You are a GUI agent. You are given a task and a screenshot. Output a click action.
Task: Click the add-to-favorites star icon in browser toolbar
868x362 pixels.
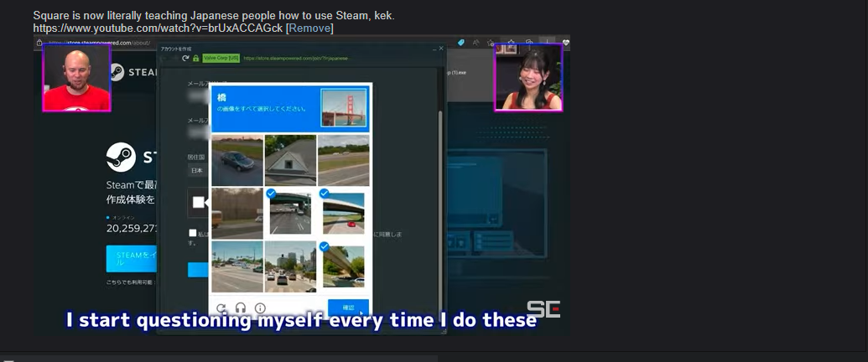(492, 43)
